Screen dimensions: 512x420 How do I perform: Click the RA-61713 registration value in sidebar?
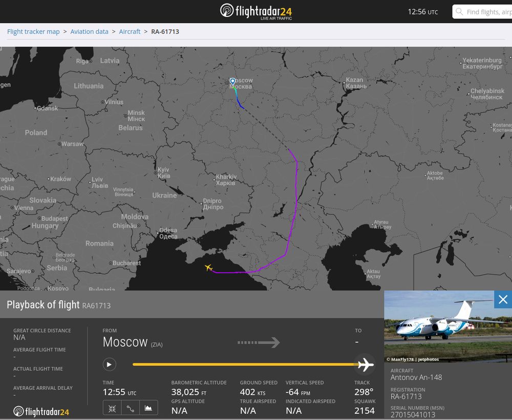406,396
